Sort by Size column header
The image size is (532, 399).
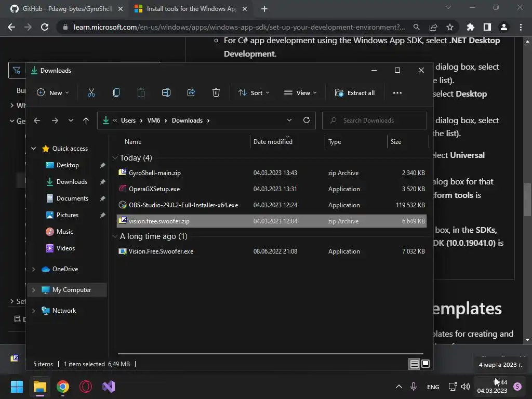click(395, 142)
